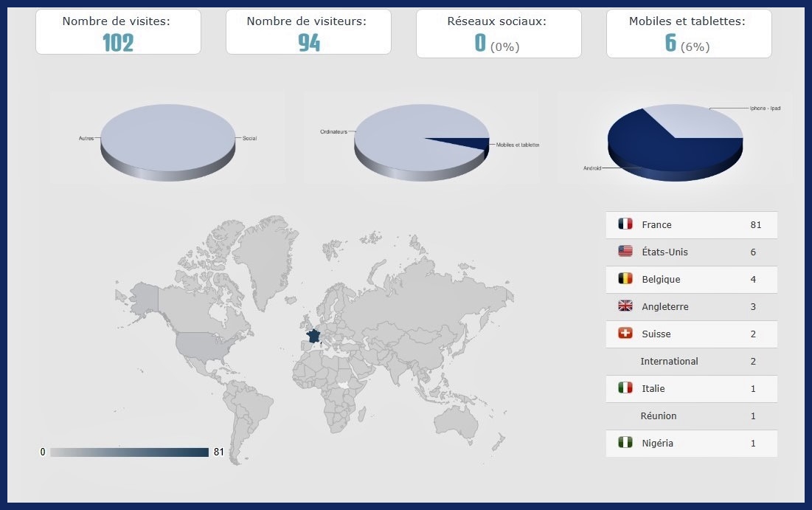
Task: Click the Iphone - Ipad pie label
Action: (765, 108)
